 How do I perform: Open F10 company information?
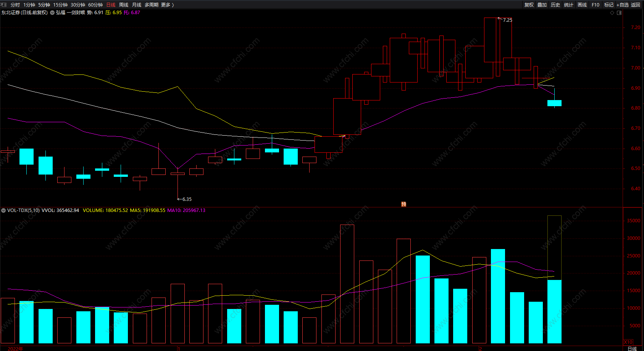pyautogui.click(x=596, y=5)
